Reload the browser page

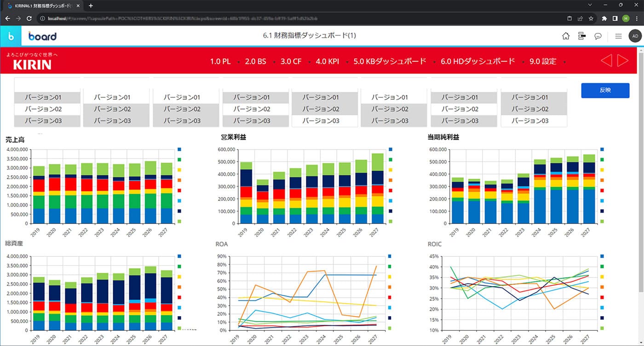(29, 18)
